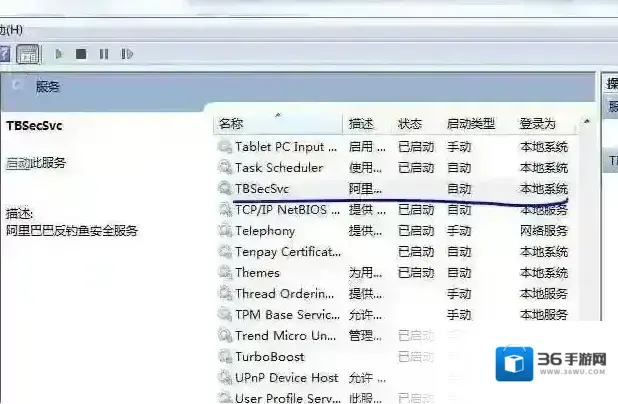
Task: Click the gear icon beside Task Scheduler
Action: pos(225,167)
